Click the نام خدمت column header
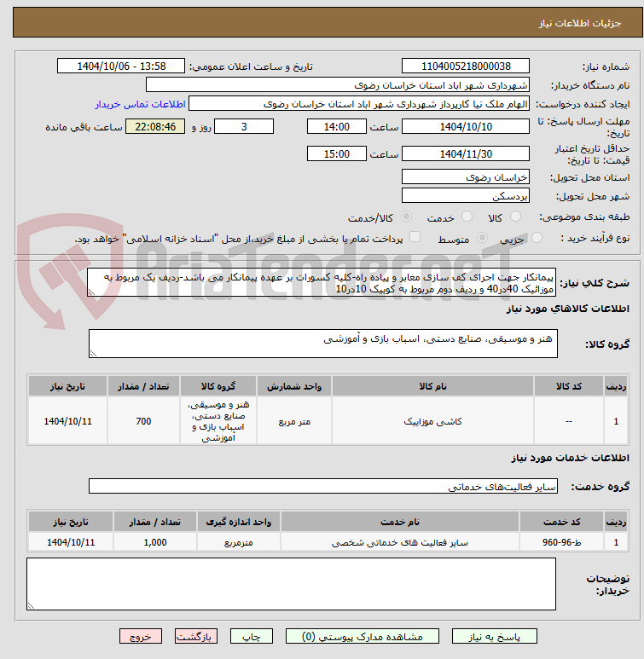Image resolution: width=644 pixels, height=659 pixels. (x=399, y=522)
